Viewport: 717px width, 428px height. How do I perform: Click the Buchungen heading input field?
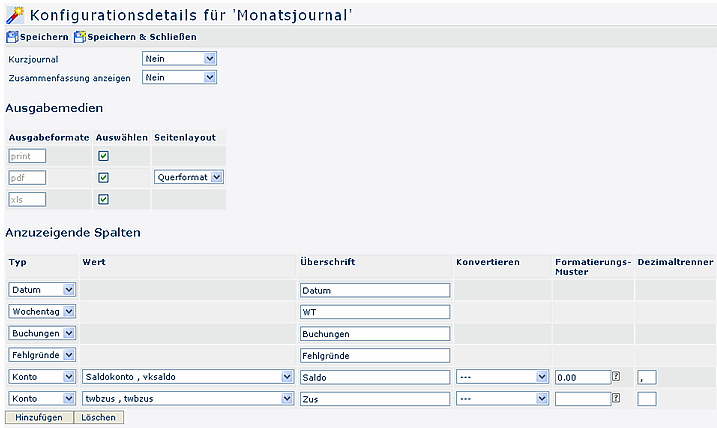click(x=375, y=334)
